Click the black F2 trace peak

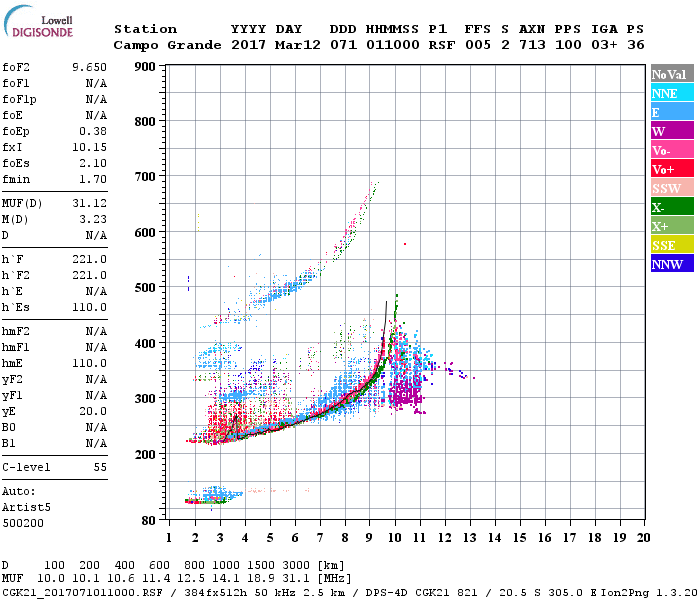[387, 303]
